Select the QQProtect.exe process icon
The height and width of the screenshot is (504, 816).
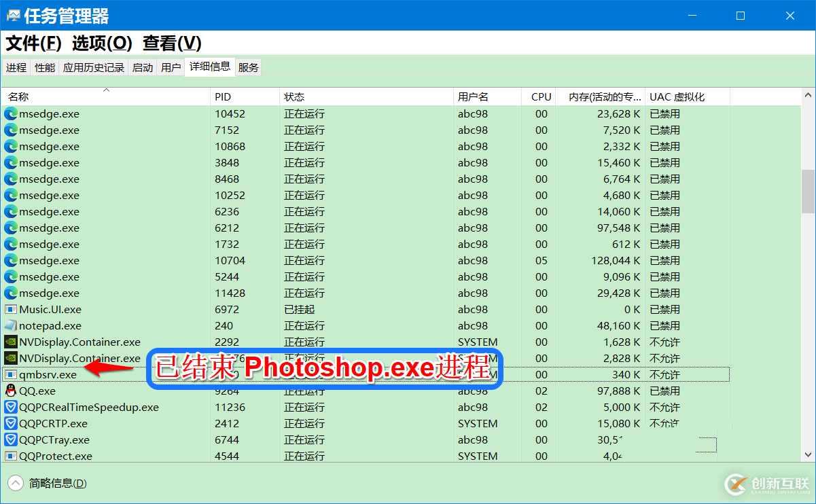[11, 456]
